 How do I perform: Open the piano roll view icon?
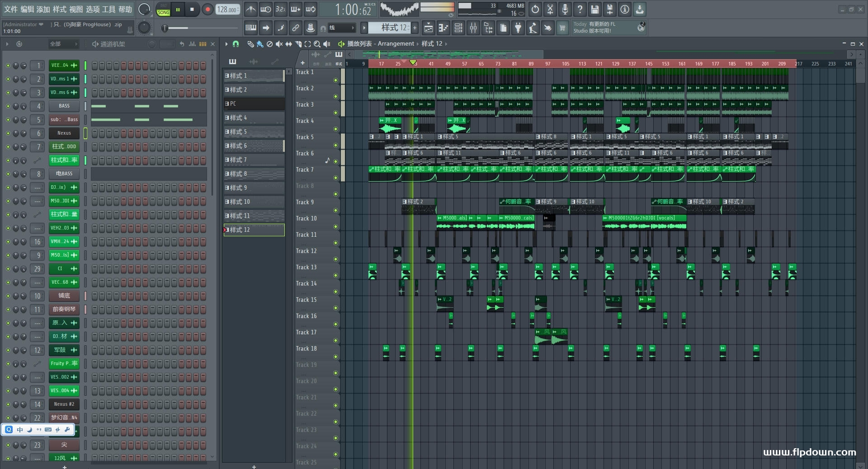pos(443,28)
